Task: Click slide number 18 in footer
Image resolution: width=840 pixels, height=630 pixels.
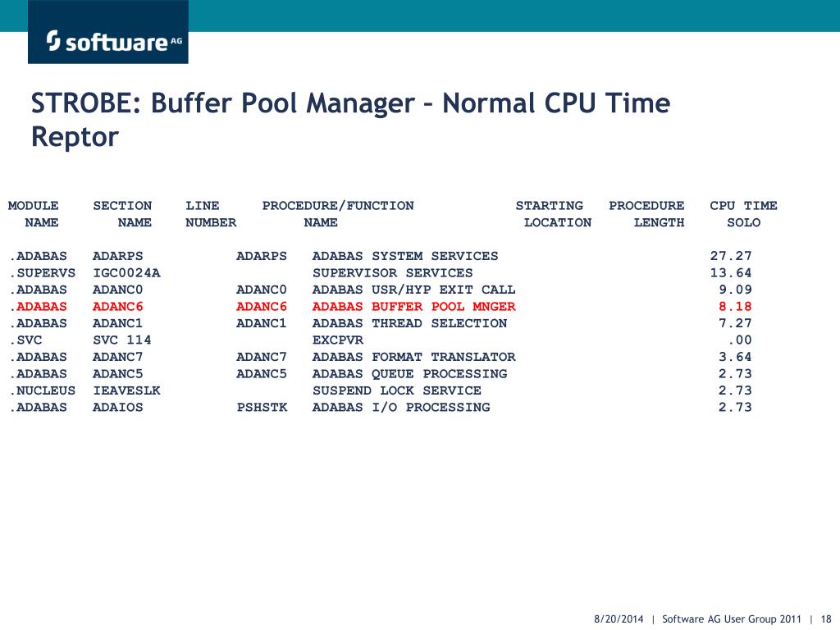Action: 825,619
